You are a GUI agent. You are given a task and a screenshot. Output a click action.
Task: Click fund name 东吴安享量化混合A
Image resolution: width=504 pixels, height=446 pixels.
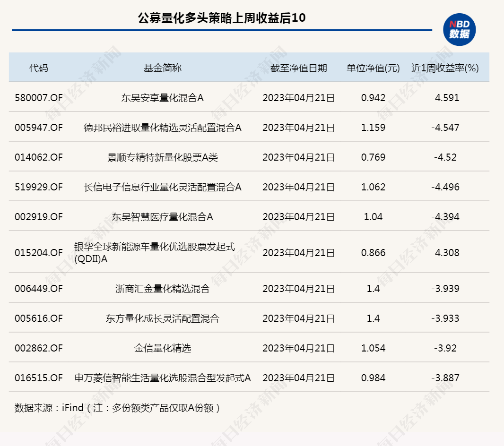pos(162,98)
